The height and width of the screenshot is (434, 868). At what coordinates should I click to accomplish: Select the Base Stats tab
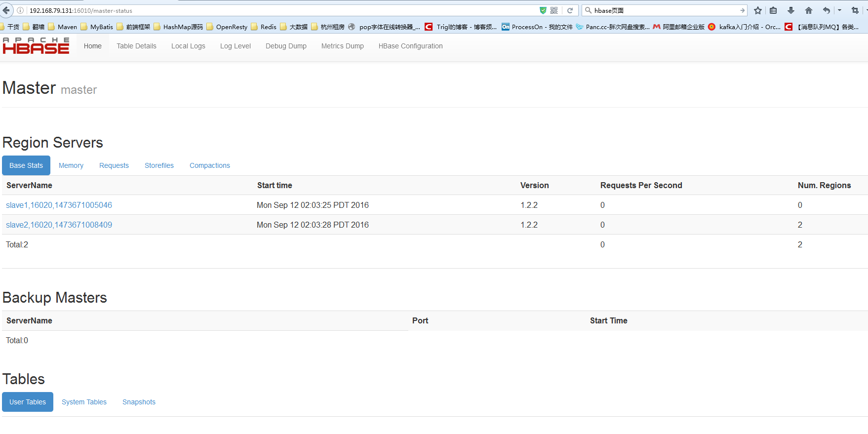tap(26, 165)
